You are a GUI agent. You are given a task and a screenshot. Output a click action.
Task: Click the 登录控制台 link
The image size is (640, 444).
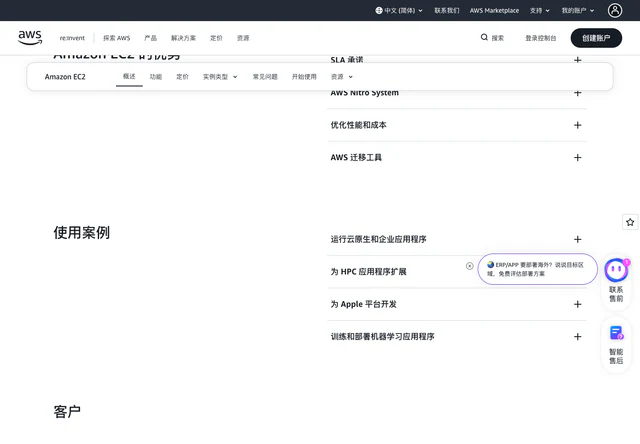tap(540, 38)
